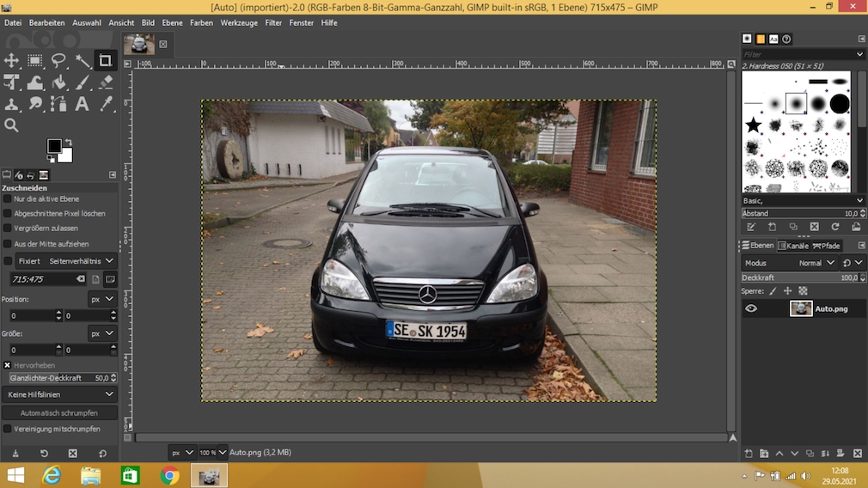The height and width of the screenshot is (488, 868).
Task: Select the Fuzzy Select magic wand tool
Action: 83,60
